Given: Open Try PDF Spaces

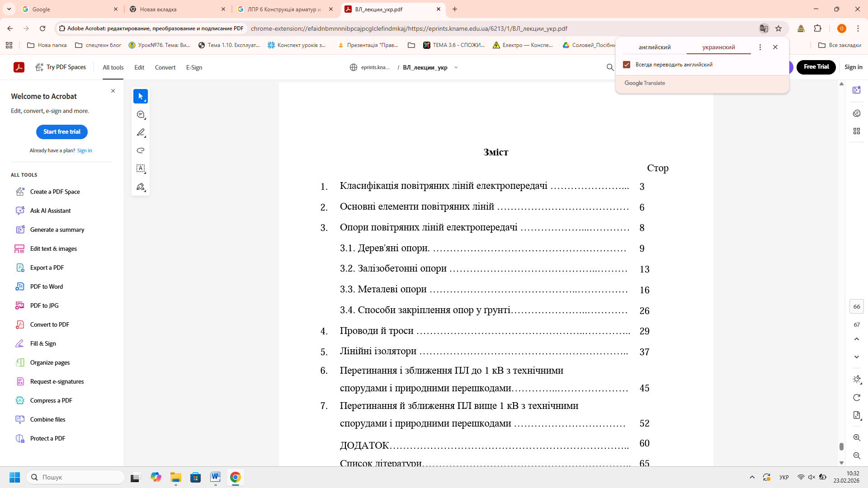Looking at the screenshot, I should pos(61,67).
